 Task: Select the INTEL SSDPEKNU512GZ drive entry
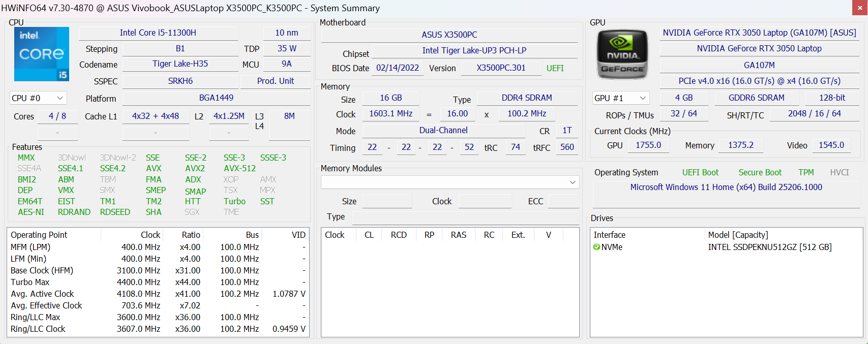pos(770,247)
